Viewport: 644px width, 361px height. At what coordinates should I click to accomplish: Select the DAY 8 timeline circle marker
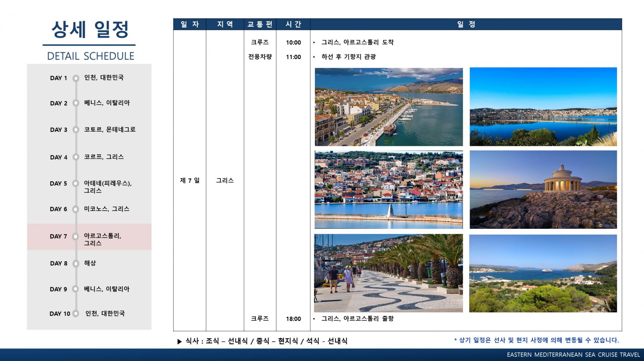point(76,263)
